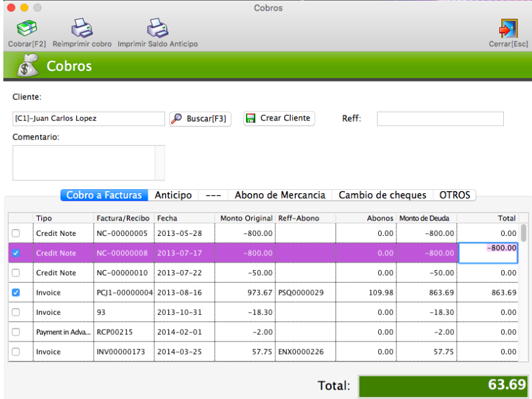
Task: Click the red close window button
Action: click(11, 7)
